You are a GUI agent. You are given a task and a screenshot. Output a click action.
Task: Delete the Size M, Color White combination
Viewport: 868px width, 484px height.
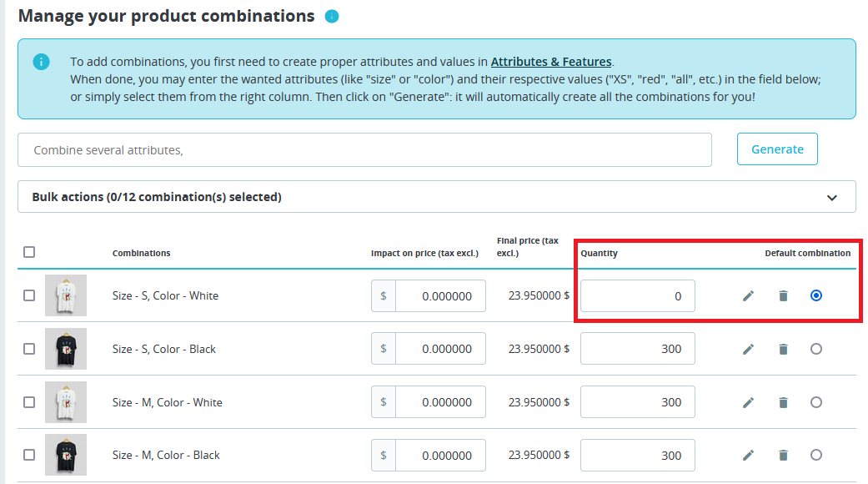click(x=783, y=402)
